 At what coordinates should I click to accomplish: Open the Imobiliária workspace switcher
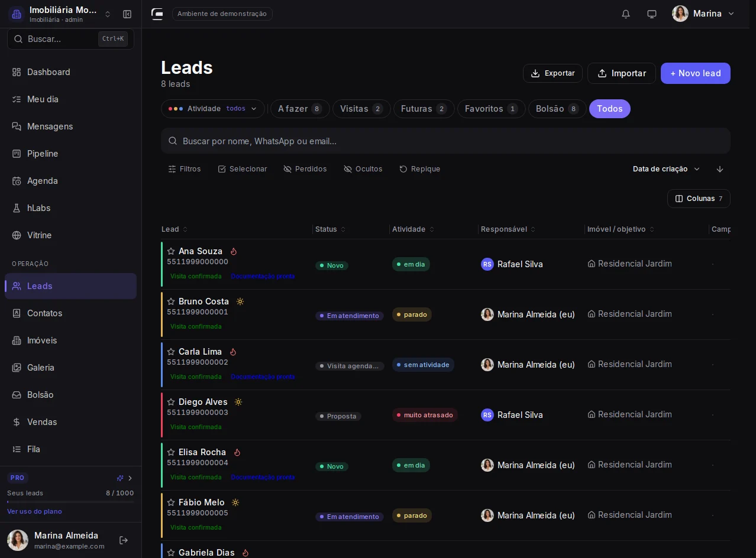(x=61, y=14)
